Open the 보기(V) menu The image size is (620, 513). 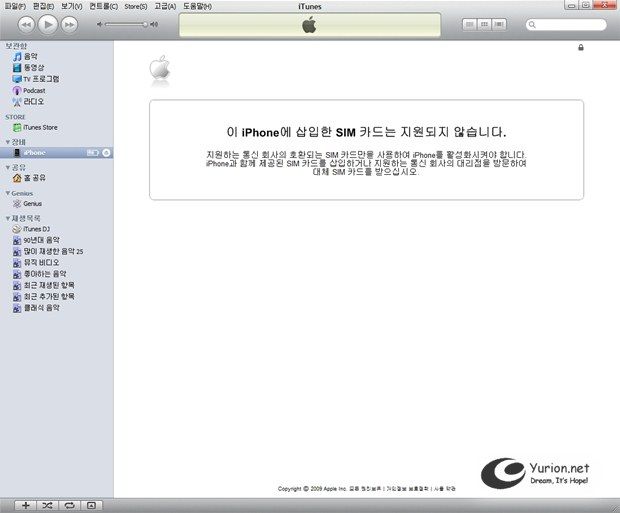click(72, 6)
